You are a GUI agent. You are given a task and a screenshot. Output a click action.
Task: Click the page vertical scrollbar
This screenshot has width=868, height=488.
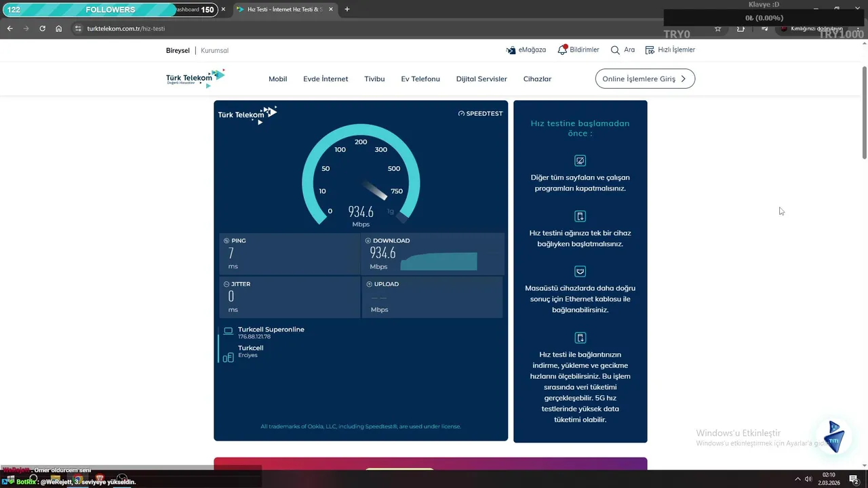coord(865,113)
